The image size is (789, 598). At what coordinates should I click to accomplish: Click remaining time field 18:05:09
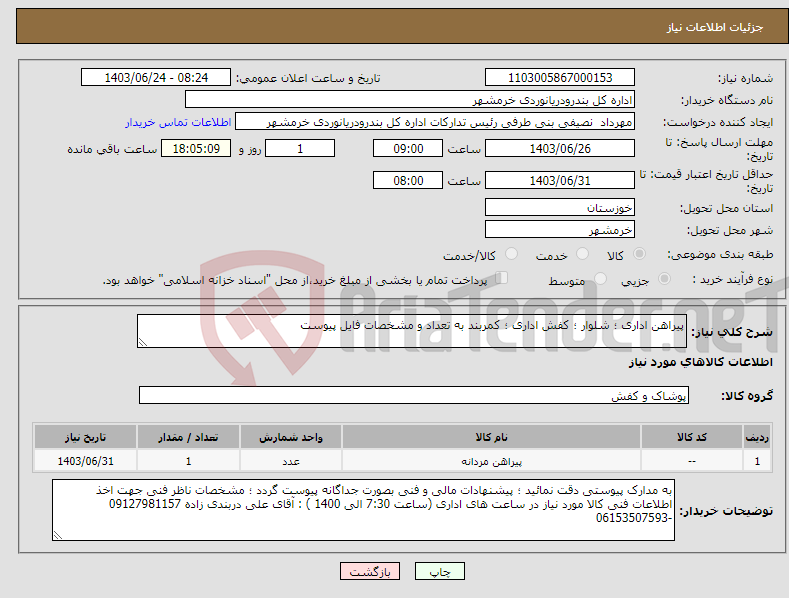tap(196, 148)
